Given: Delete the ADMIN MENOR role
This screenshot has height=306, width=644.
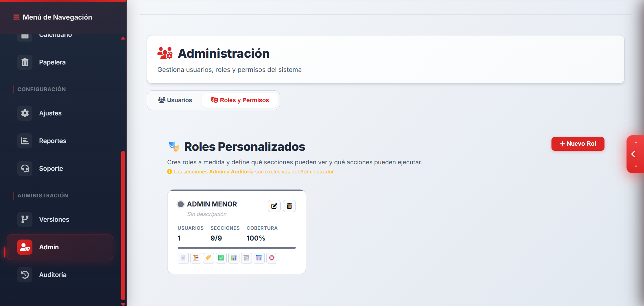Looking at the screenshot, I should coord(289,206).
